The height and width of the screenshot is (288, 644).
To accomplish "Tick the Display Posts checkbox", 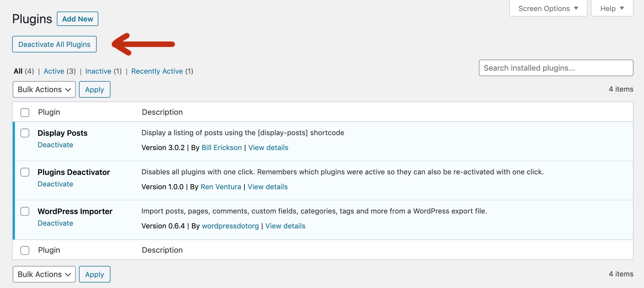I will click(x=25, y=133).
